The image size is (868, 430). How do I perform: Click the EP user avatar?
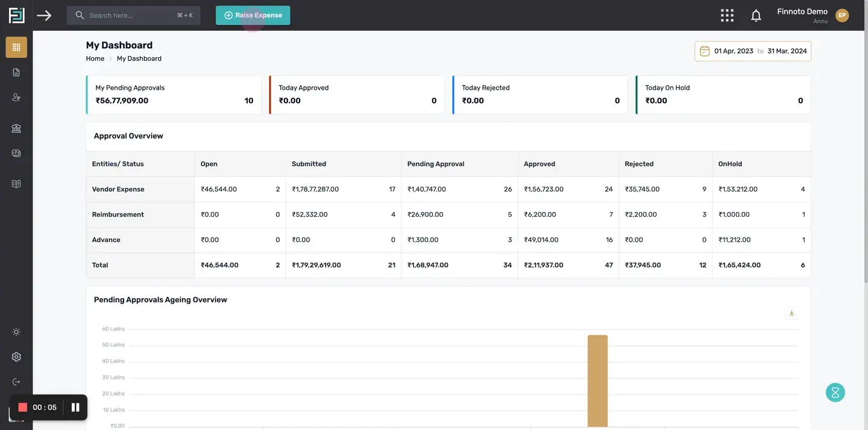pyautogui.click(x=842, y=15)
